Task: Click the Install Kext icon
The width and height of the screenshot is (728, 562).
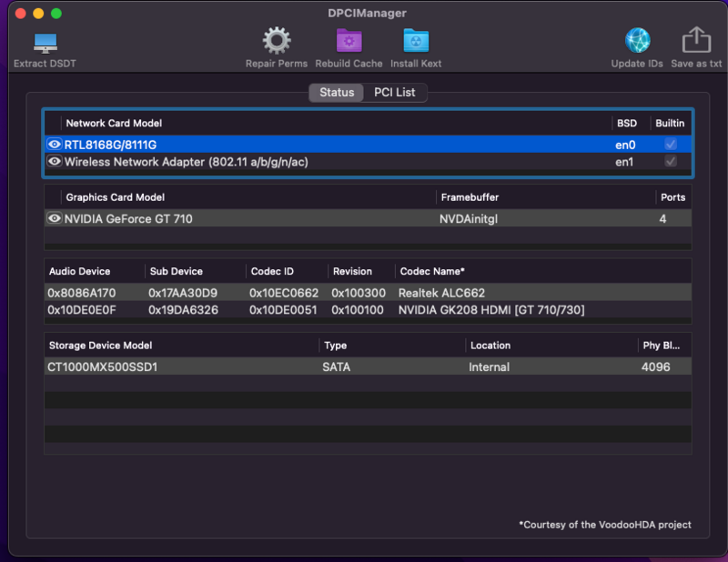Action: coord(416,42)
